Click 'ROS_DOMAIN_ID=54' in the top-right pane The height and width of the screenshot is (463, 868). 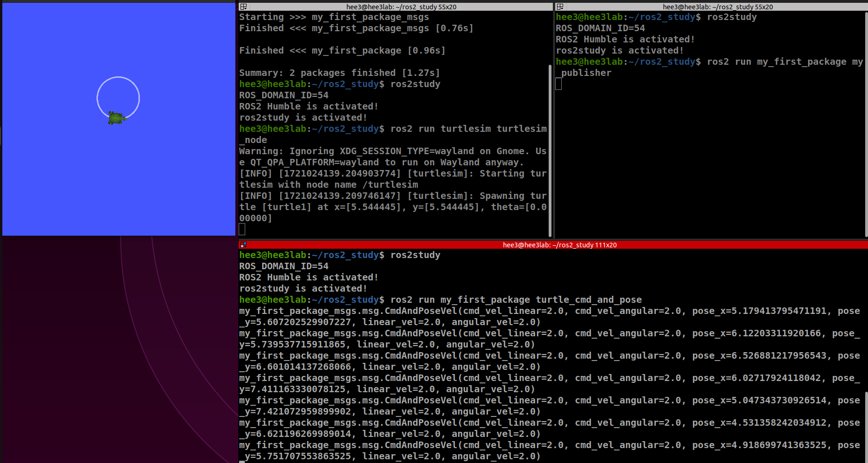[600, 28]
